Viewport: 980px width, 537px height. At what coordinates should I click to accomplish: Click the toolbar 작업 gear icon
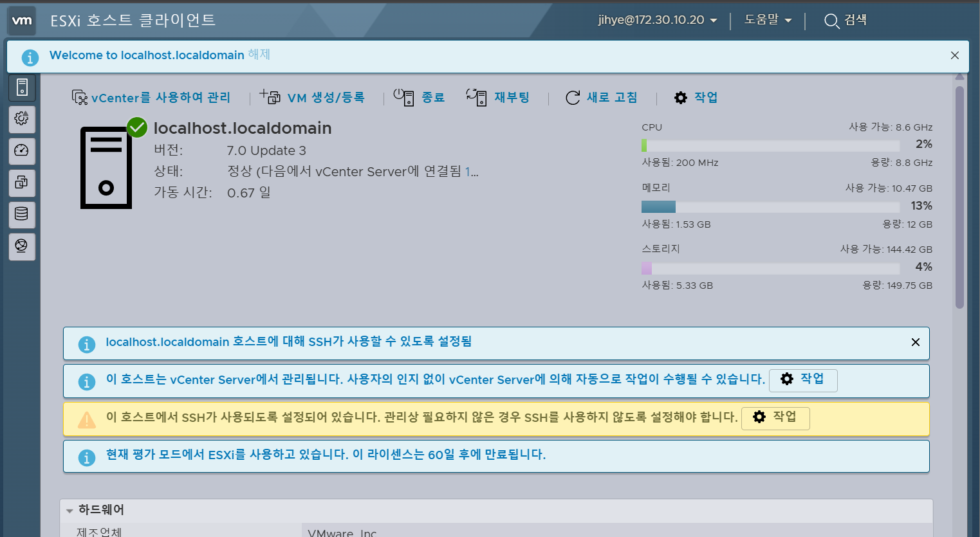point(681,98)
